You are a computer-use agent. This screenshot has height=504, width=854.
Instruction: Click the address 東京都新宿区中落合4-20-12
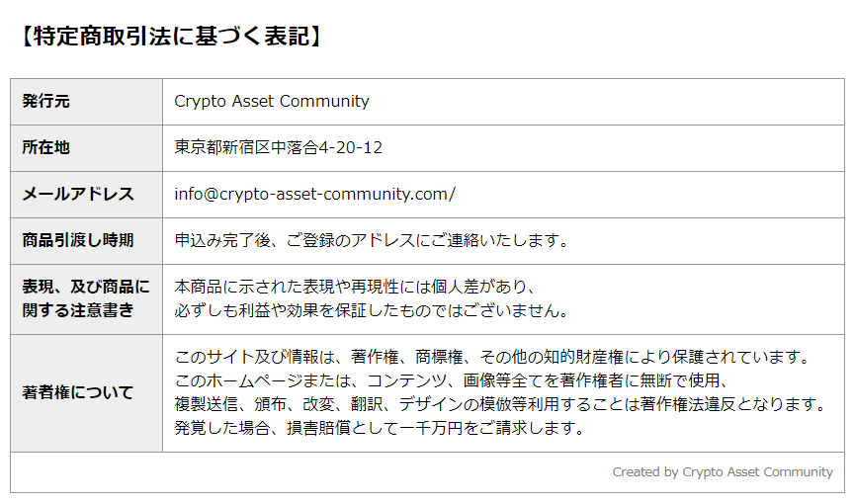(x=279, y=147)
